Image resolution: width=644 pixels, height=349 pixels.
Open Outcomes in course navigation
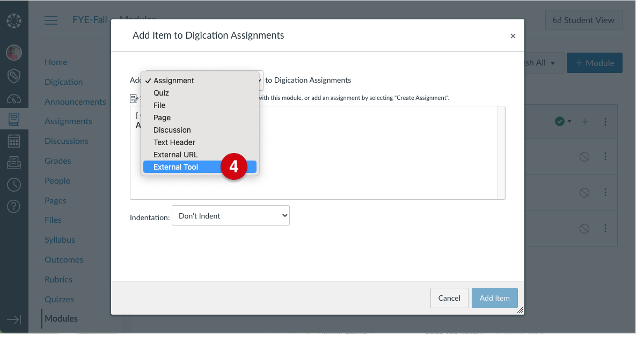click(64, 259)
